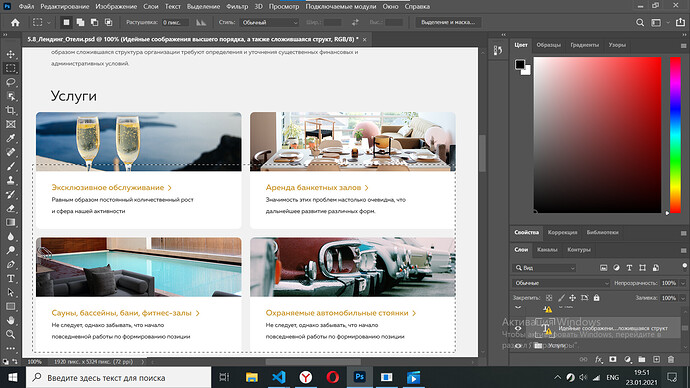Hide the Идейные соображения text layer
Screen dimensions: 690x388
(x=518, y=328)
